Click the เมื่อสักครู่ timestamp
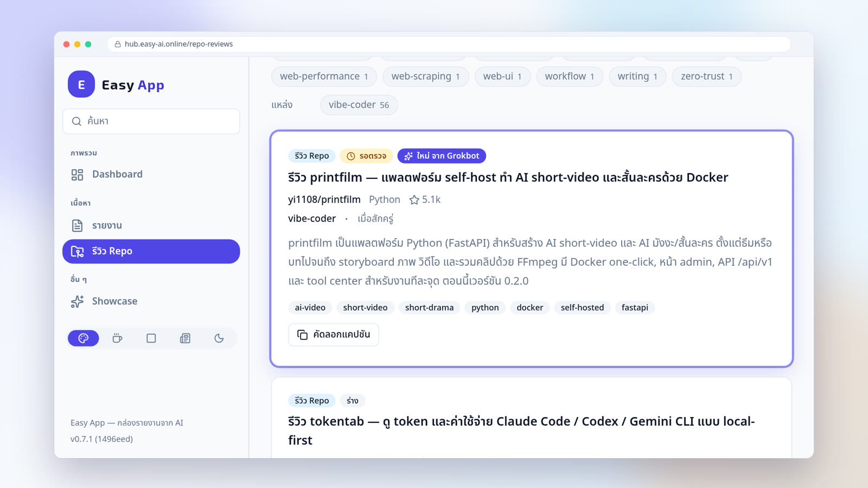 (375, 219)
